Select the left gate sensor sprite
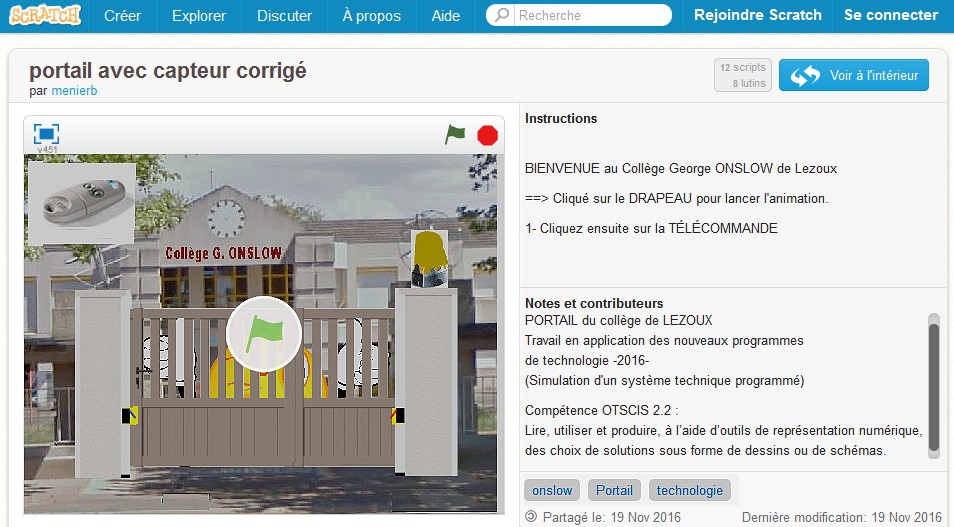This screenshot has height=527, width=954. (130, 416)
